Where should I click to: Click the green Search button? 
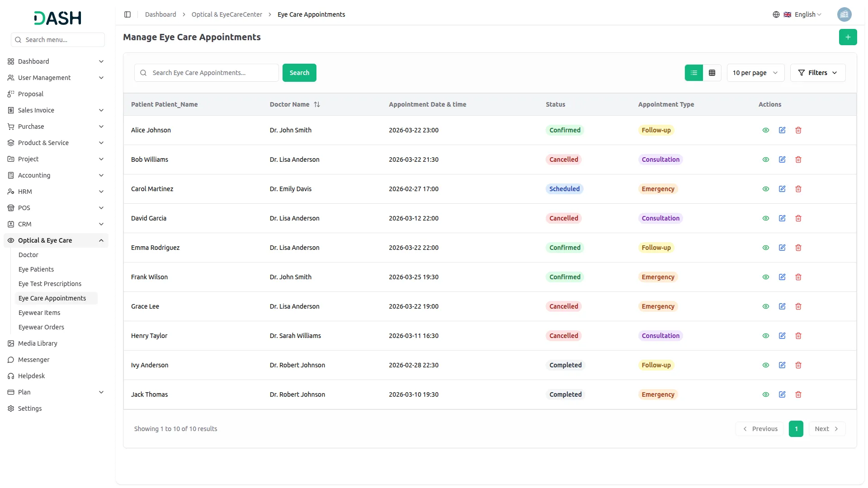pos(299,73)
